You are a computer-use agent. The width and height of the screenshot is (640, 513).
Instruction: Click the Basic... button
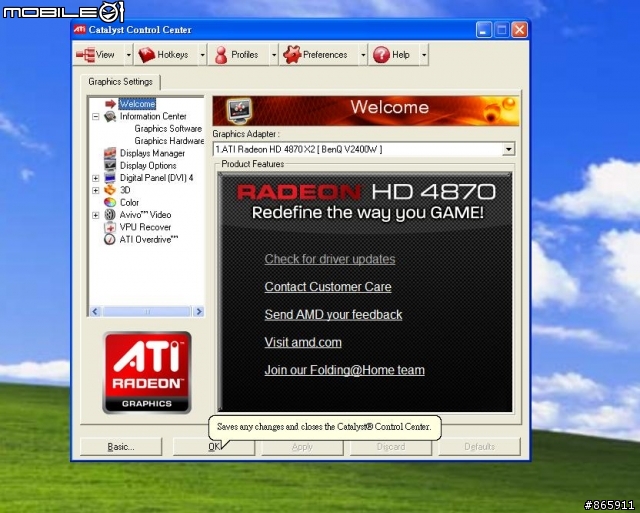click(x=121, y=447)
